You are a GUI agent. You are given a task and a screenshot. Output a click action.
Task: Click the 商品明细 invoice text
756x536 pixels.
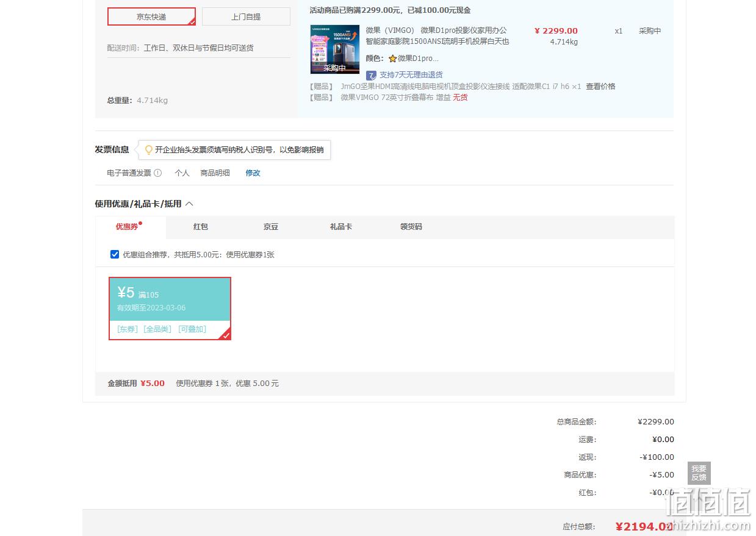[215, 173]
